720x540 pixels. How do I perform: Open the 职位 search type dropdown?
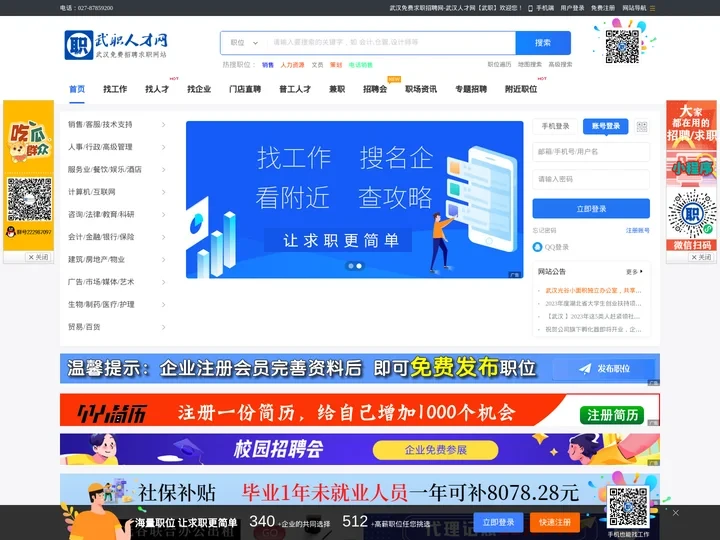[244, 43]
